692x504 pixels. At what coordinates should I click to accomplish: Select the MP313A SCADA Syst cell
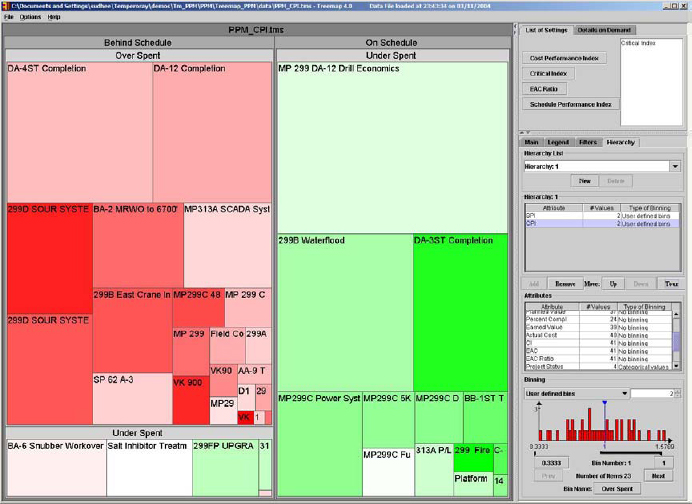tap(227, 245)
